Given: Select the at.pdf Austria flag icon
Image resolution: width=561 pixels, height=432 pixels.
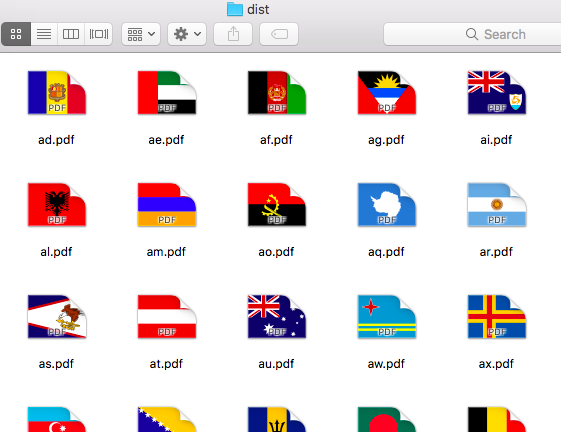Looking at the screenshot, I should [167, 317].
